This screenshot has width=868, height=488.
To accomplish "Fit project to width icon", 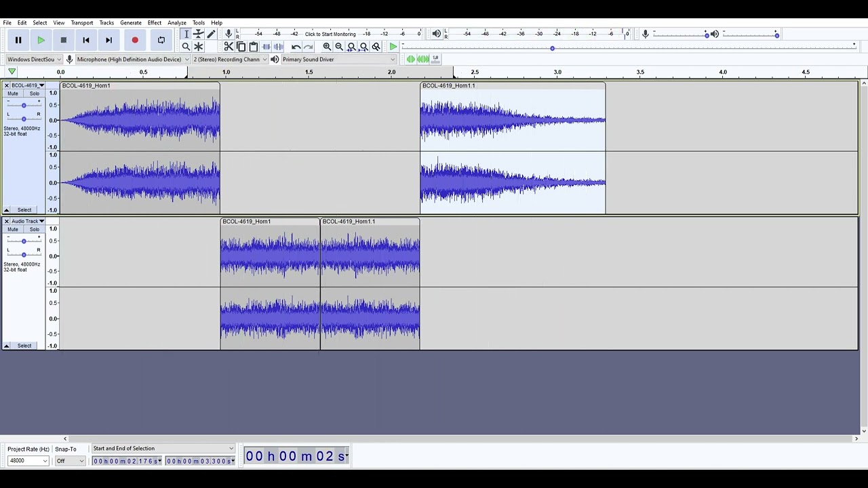I will point(363,47).
